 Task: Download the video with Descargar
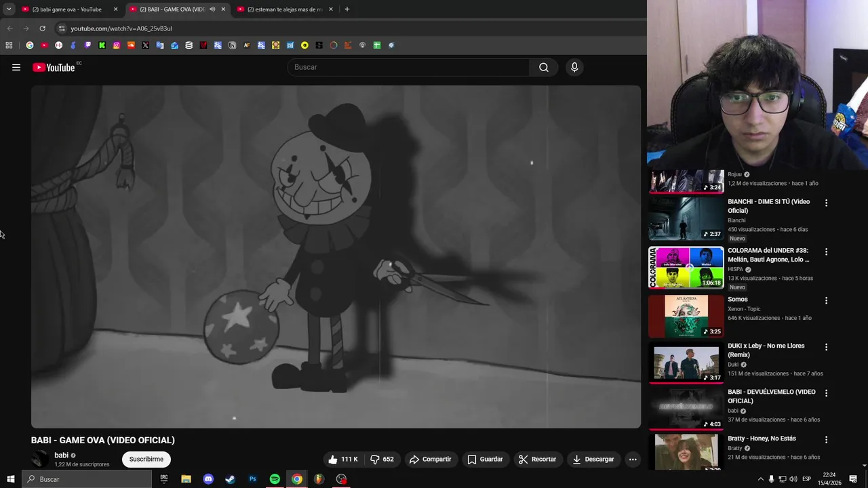(x=593, y=459)
